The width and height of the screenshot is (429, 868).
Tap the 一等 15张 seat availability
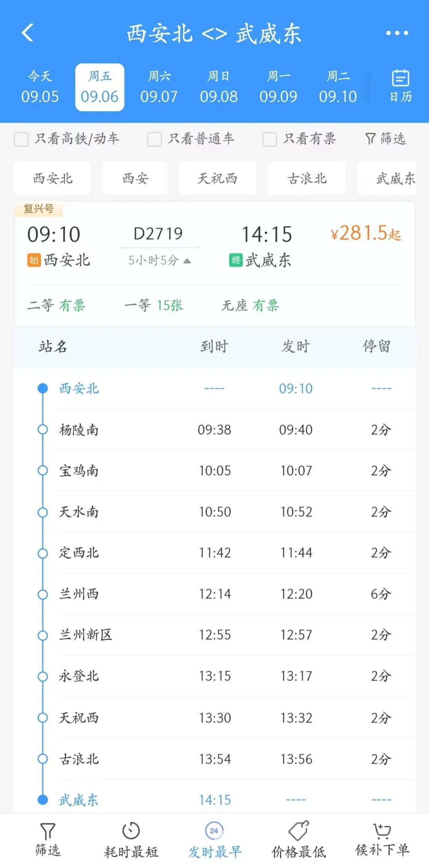[154, 305]
